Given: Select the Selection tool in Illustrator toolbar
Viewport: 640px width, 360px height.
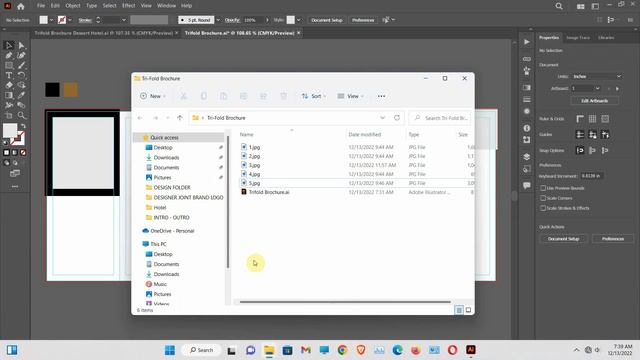Looking at the screenshot, I should click(x=9, y=45).
